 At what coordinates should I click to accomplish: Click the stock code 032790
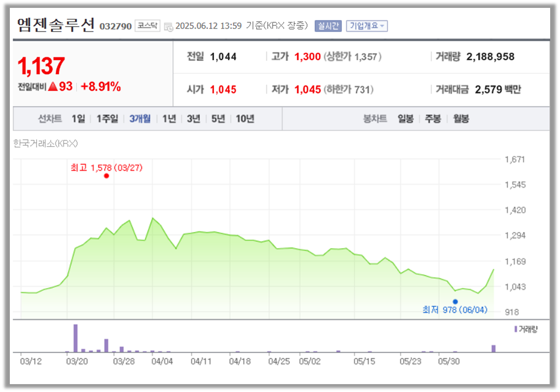tap(115, 26)
